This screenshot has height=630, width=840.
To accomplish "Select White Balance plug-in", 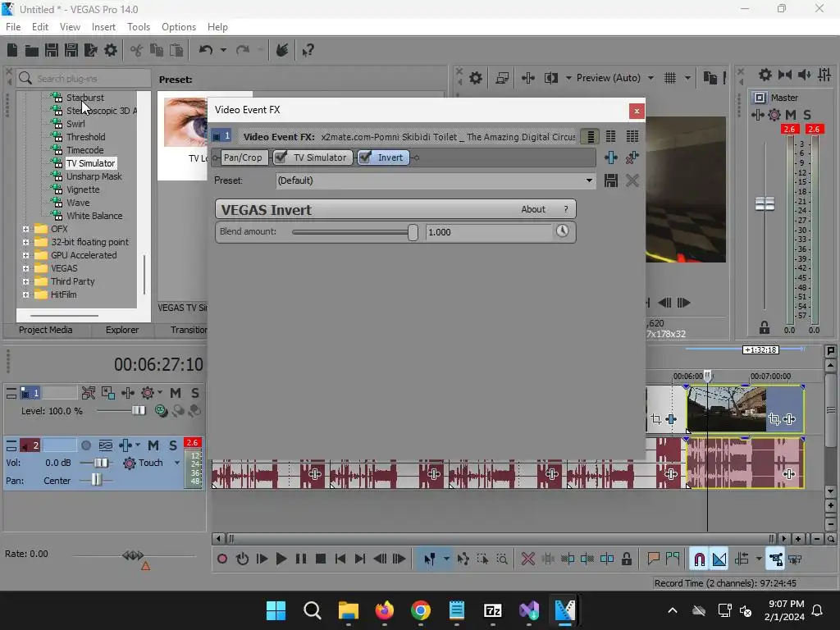I will point(94,216).
